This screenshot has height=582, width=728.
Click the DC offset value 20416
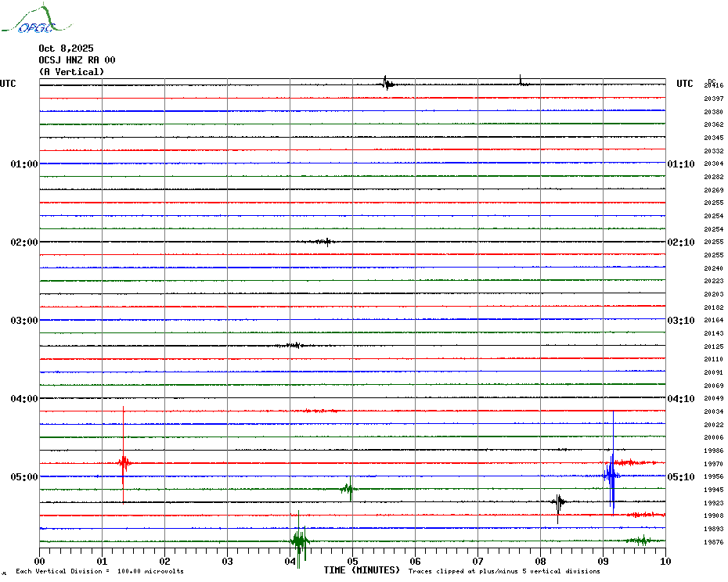[x=713, y=85]
